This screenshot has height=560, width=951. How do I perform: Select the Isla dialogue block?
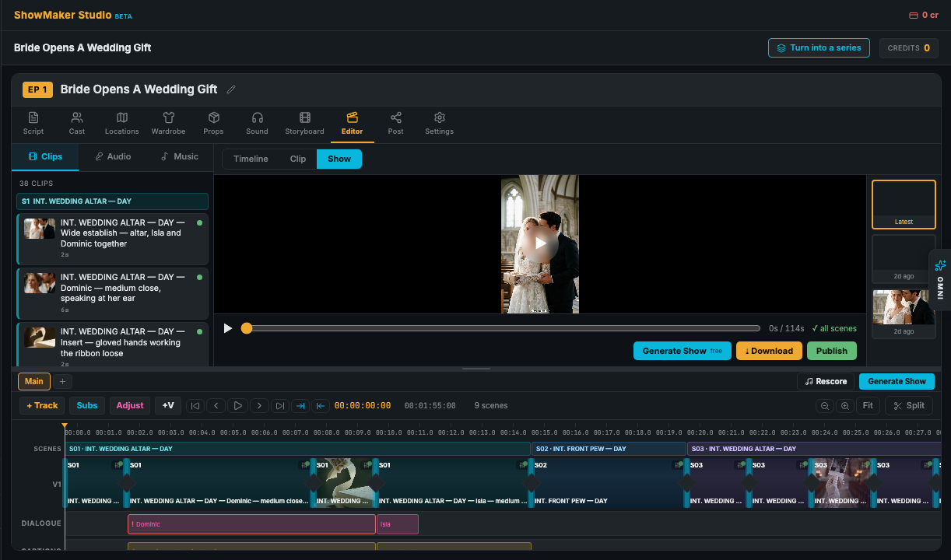pyautogui.click(x=398, y=524)
